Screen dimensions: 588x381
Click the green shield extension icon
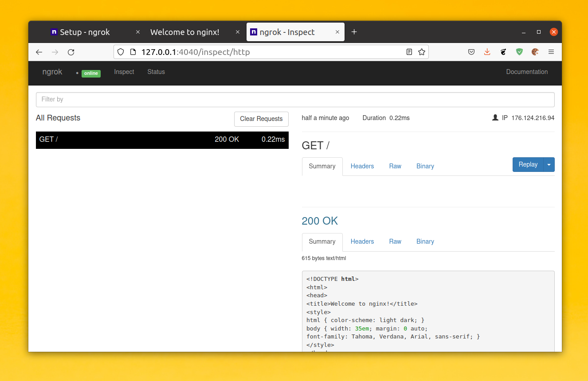pos(519,52)
